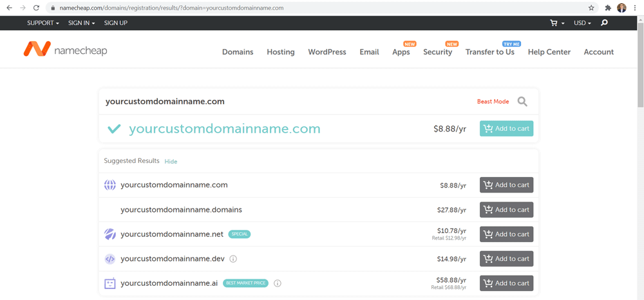Click the $27.88/yr price
The height and width of the screenshot is (300, 644).
click(452, 210)
